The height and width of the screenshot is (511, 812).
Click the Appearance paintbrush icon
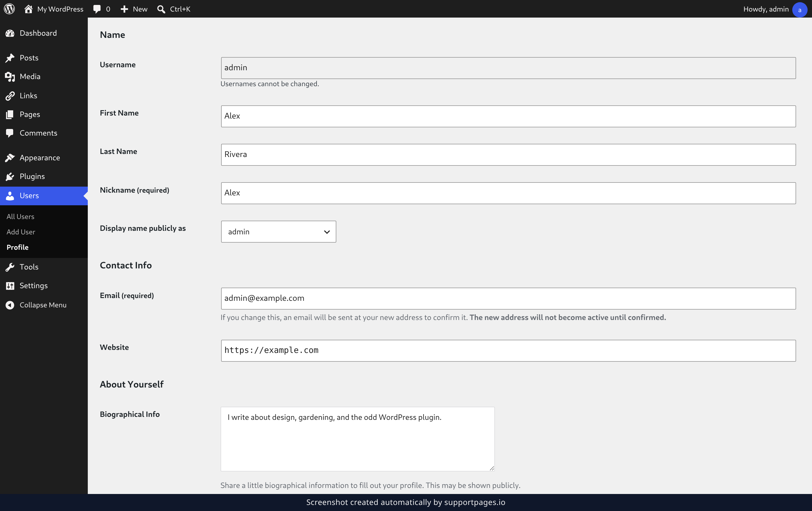[10, 158]
